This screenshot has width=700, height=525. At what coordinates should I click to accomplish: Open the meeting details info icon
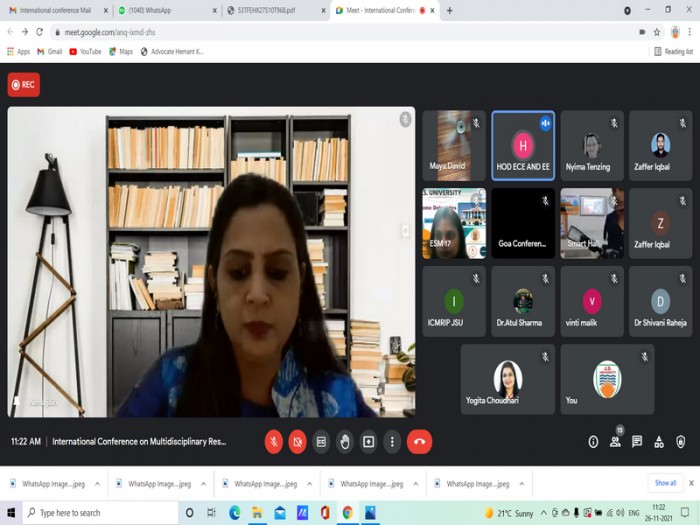coord(593,442)
